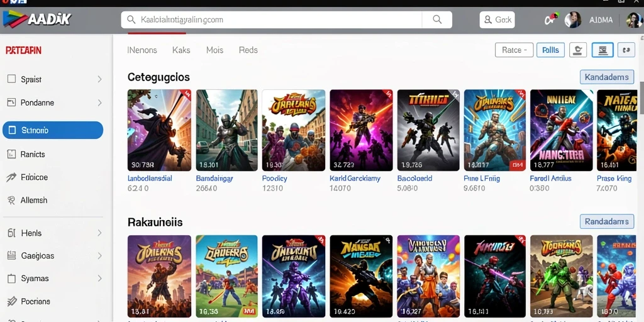
Task: Click the Faredl Amilus title link
Action: (551, 178)
